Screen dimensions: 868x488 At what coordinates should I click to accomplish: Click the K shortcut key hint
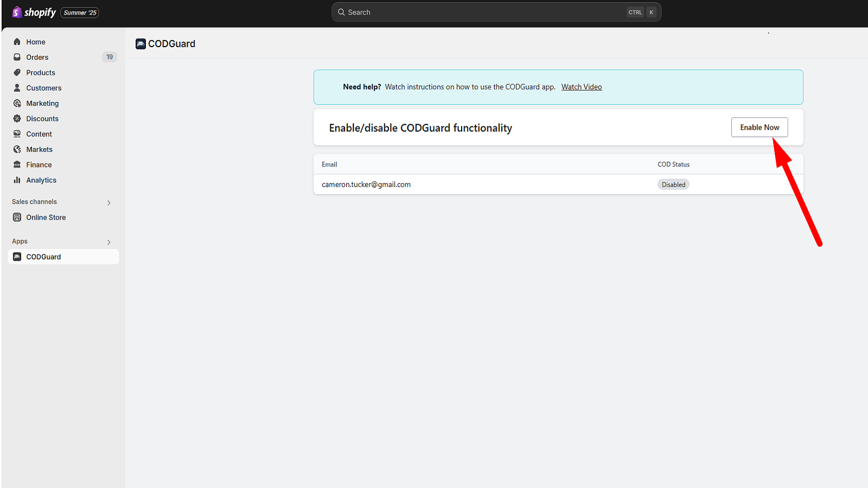[x=651, y=12]
